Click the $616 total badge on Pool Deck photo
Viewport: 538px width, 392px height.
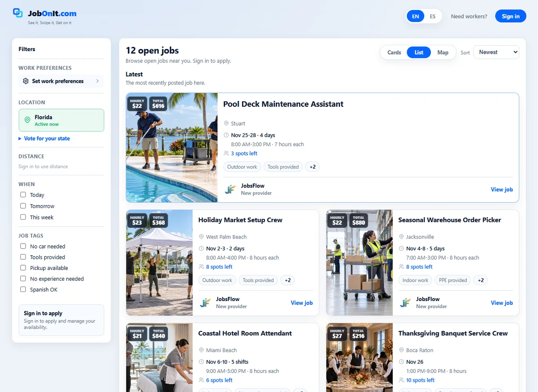click(x=158, y=104)
